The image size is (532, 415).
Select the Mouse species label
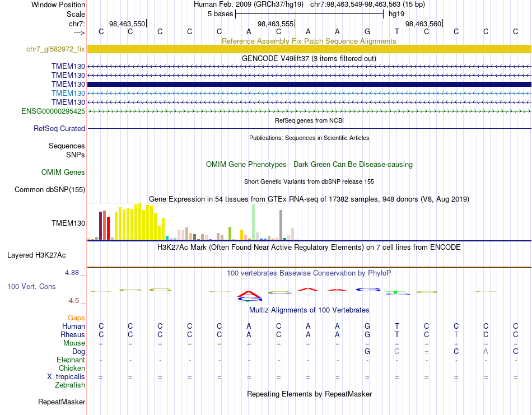coord(74,343)
